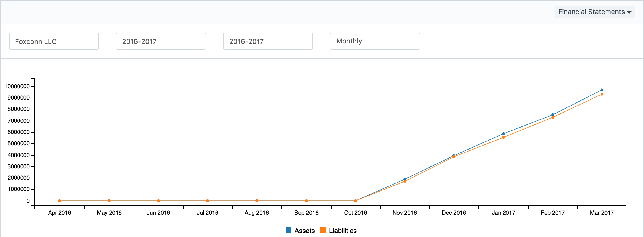This screenshot has width=644, height=237.
Task: Click the blue Assets legend swatch
Action: (x=288, y=230)
